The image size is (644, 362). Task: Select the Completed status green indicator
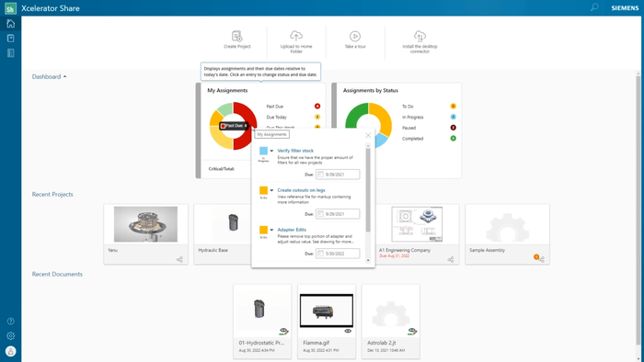pos(453,139)
